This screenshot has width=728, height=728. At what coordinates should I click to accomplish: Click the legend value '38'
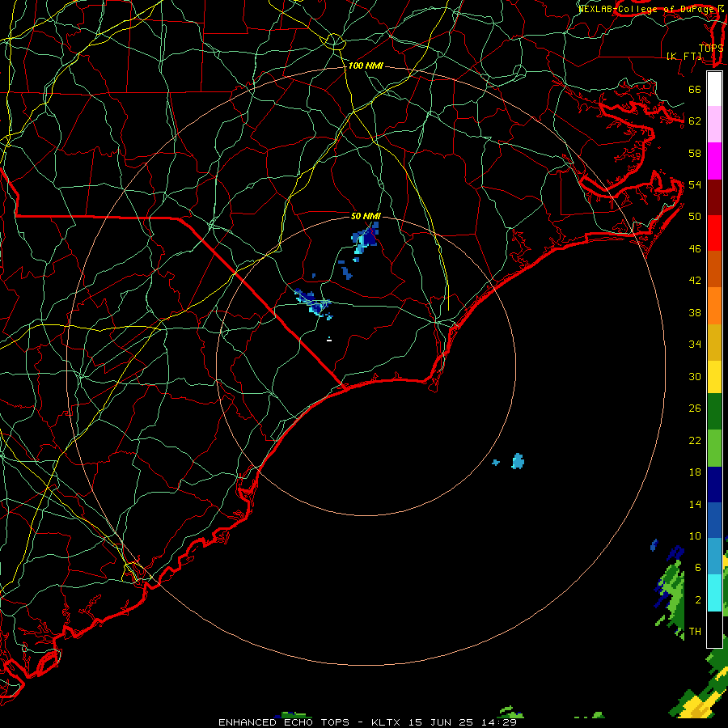tap(695, 313)
